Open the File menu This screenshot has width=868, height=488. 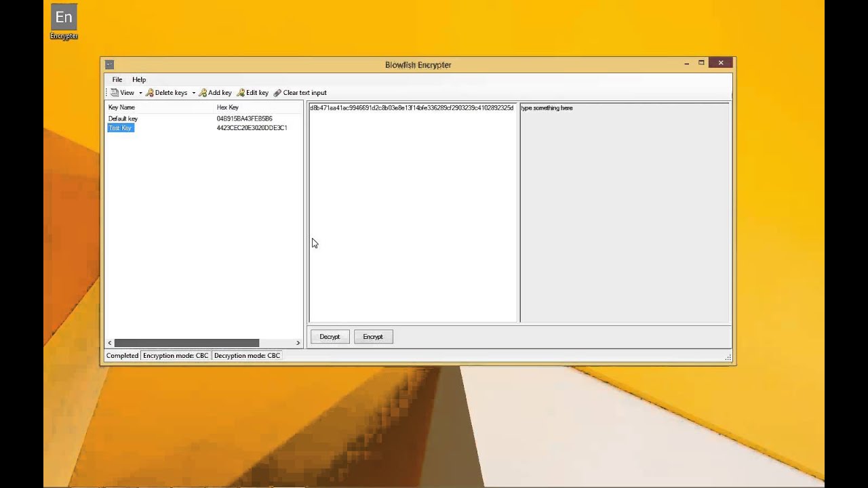[x=117, y=79]
